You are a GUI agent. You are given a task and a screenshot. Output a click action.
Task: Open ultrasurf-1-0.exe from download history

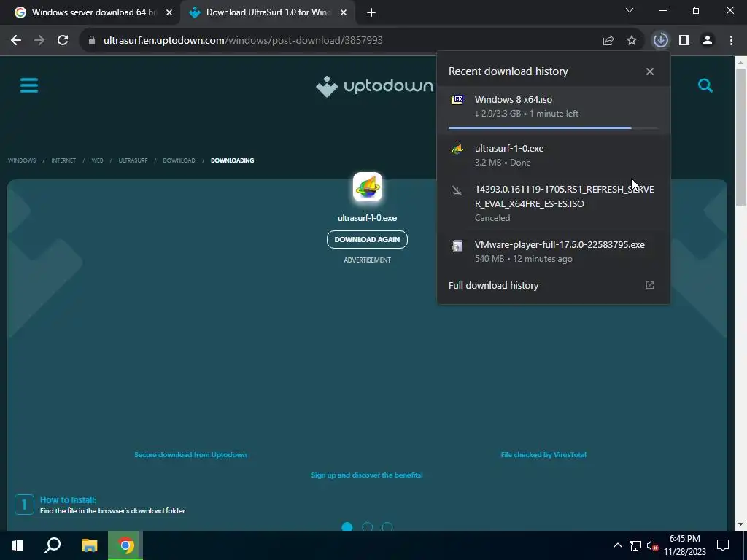click(x=553, y=155)
